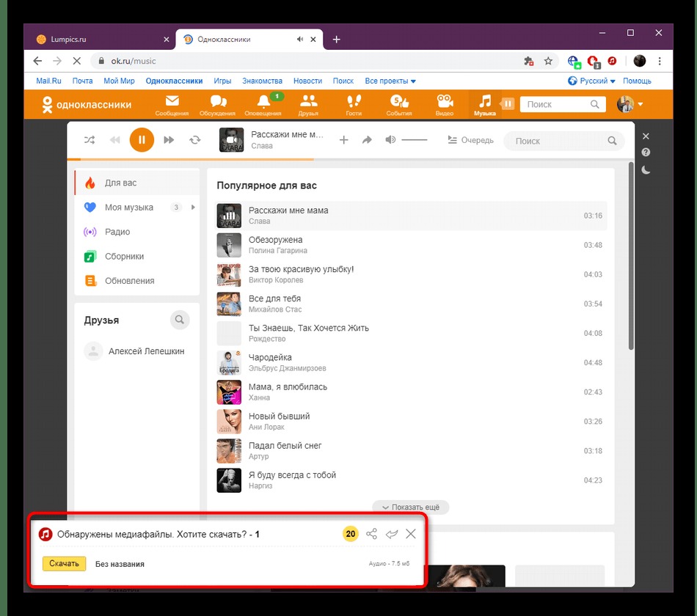
Task: Share from the download popup
Action: (x=372, y=534)
